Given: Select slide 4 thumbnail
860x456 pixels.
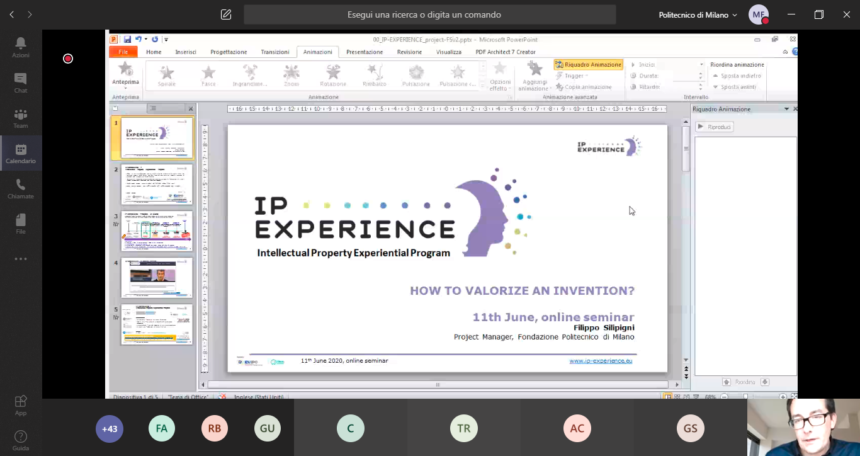Looking at the screenshot, I should (156, 278).
